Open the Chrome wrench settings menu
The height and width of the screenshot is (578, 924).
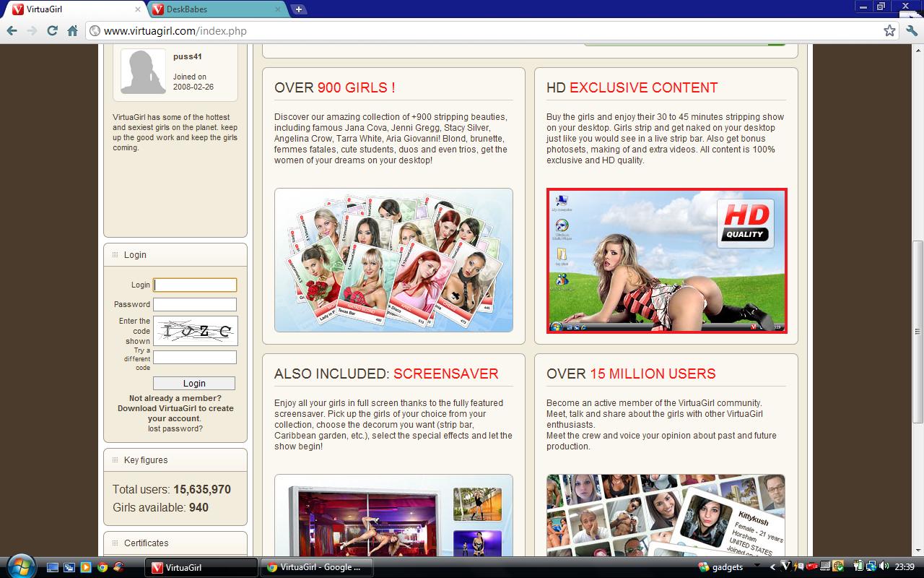coord(911,30)
